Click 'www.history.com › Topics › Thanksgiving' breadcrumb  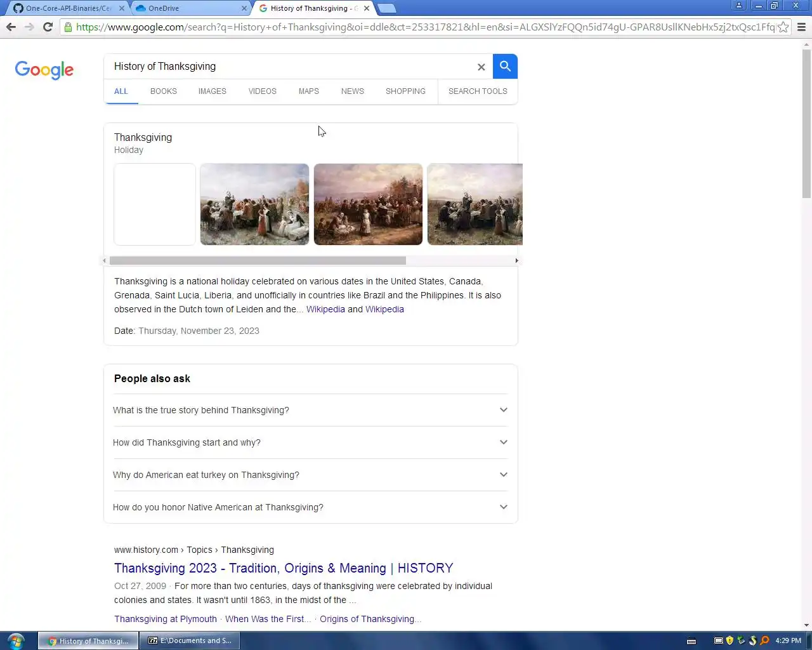tap(194, 550)
